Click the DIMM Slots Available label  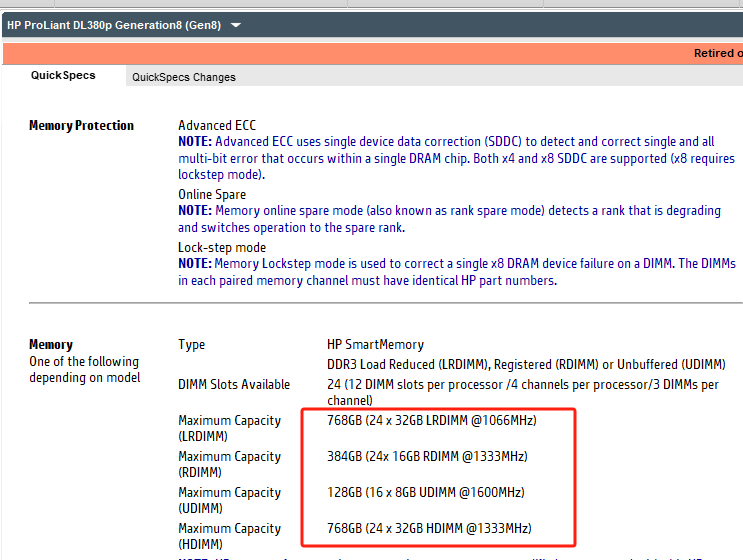(234, 384)
